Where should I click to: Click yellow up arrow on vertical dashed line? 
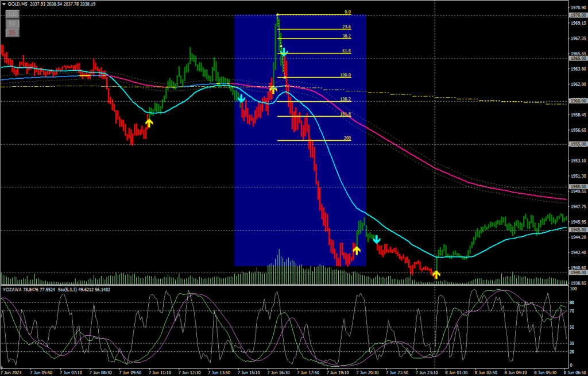pos(435,275)
